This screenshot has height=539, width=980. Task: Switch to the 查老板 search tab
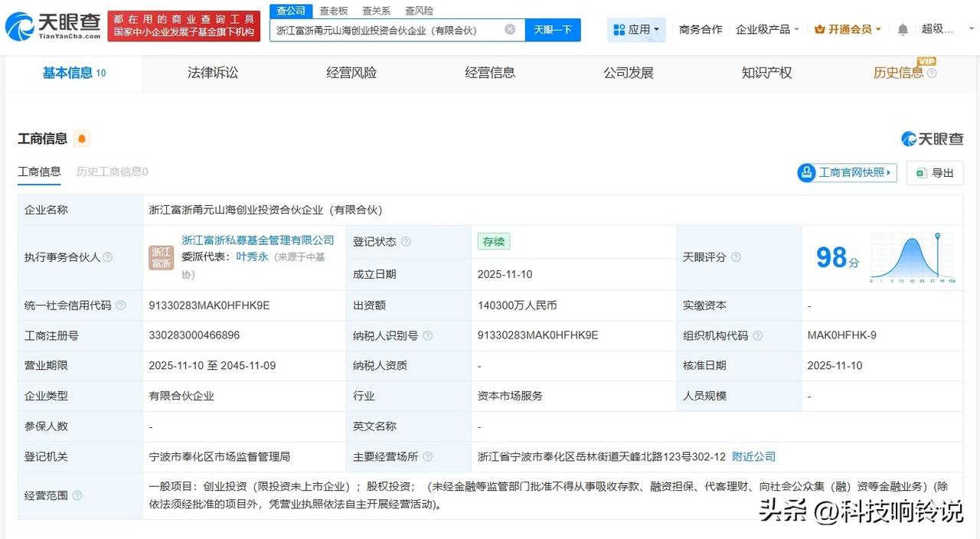(333, 10)
